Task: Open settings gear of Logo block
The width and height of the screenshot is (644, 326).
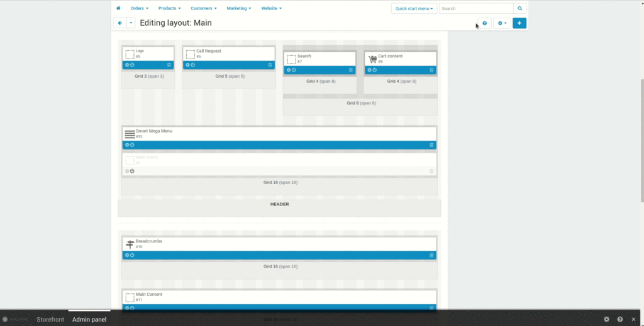Action: [127, 65]
